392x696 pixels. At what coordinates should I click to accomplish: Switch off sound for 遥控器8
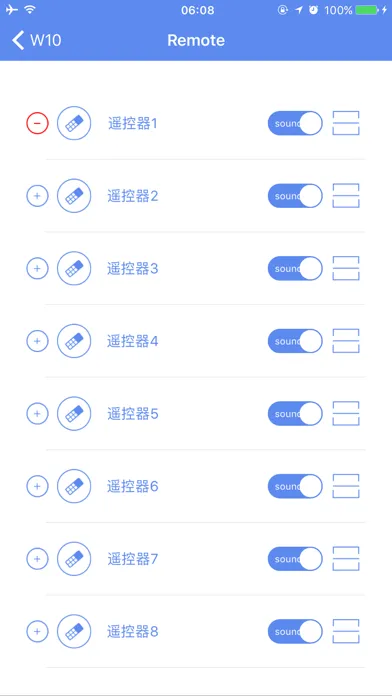click(295, 631)
